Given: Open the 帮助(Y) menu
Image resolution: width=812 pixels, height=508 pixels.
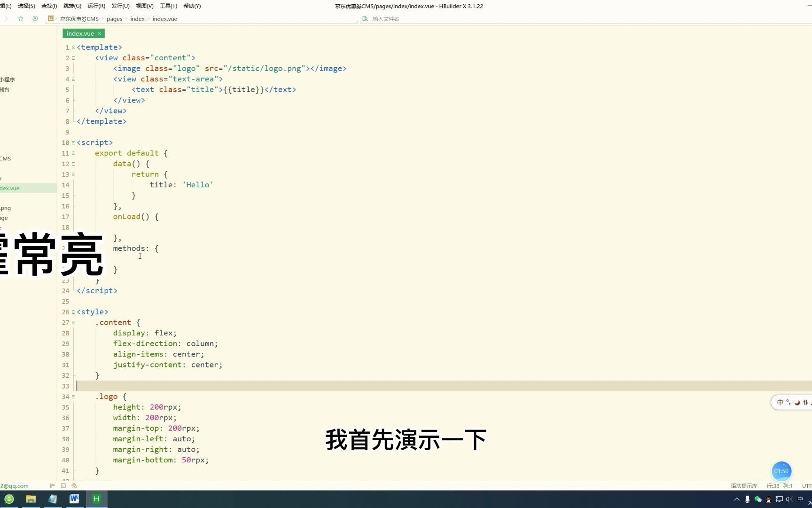Looking at the screenshot, I should click(x=192, y=6).
